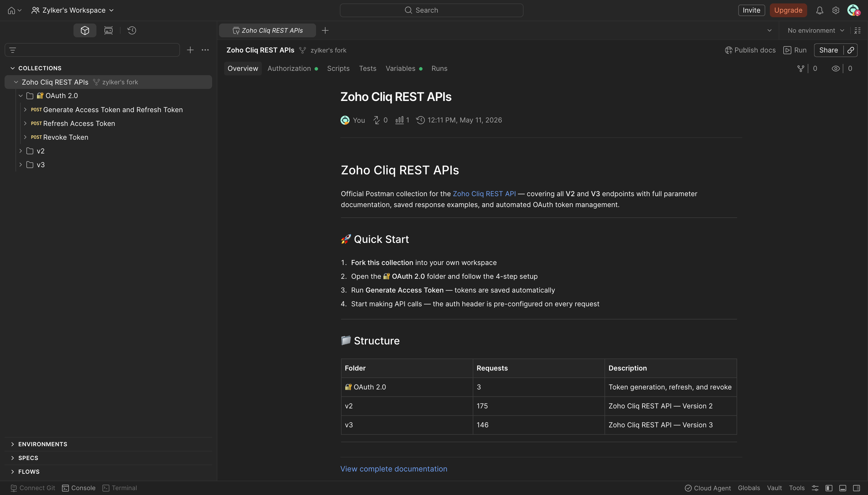This screenshot has height=495, width=868.
Task: Switch to the Runs tab
Action: click(x=439, y=69)
